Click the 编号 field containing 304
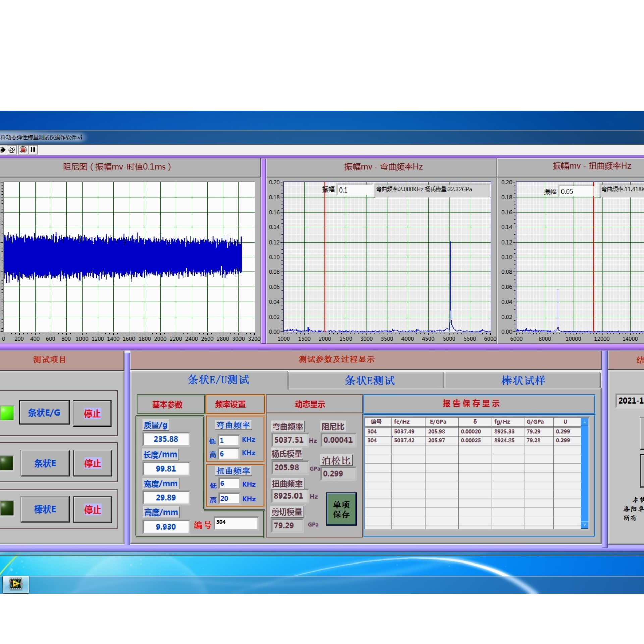The width and height of the screenshot is (644, 644). pos(236,523)
